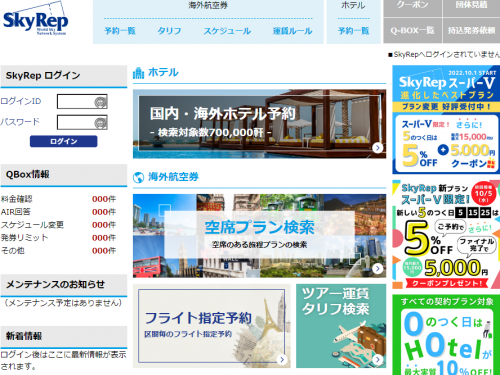The height and width of the screenshot is (375, 500).
Task: Click the メンテナンスのお知らせ header
Action: (64, 285)
